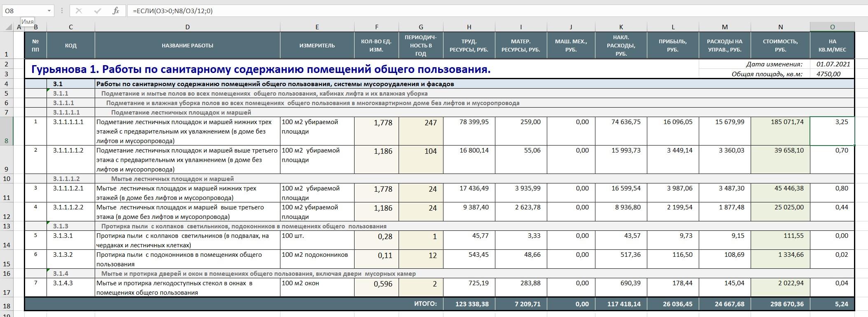Select code cell 3.1.3.2

click(x=71, y=259)
